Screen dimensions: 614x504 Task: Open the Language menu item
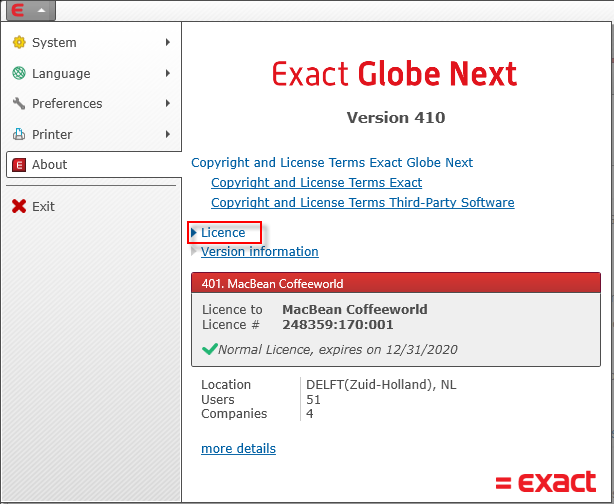click(x=94, y=73)
